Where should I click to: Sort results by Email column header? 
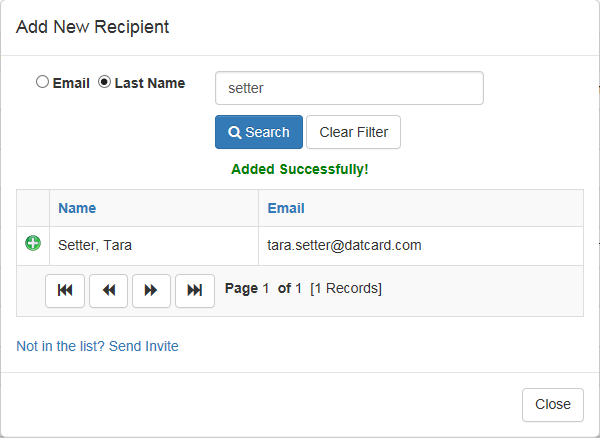tap(286, 208)
